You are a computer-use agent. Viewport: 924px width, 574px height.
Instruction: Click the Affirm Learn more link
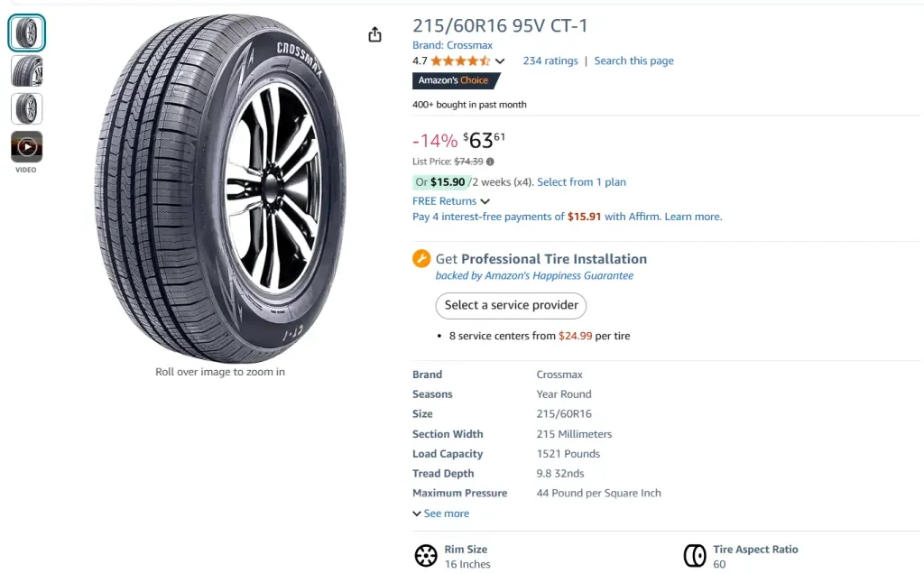tap(693, 217)
